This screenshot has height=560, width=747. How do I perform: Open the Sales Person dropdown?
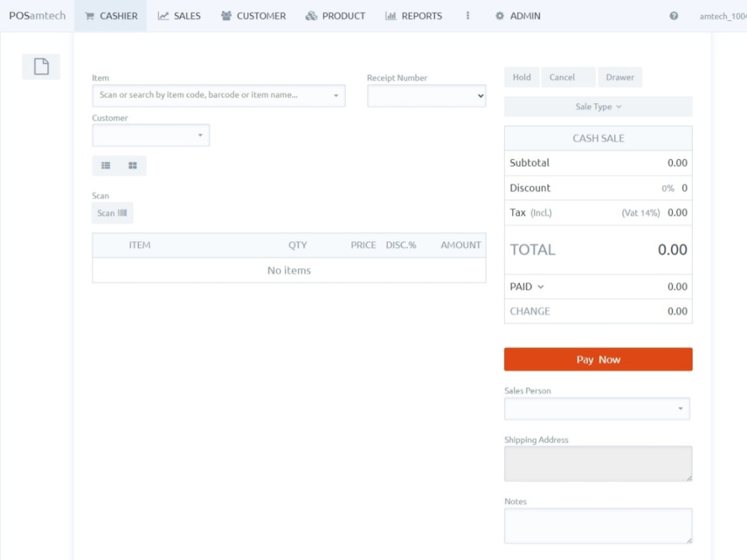(597, 408)
